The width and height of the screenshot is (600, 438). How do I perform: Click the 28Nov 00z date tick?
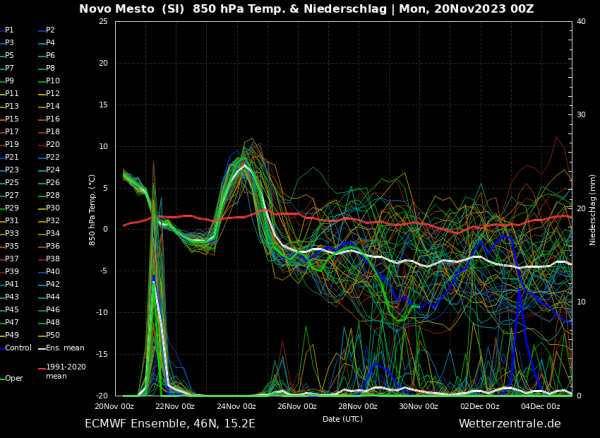click(358, 406)
